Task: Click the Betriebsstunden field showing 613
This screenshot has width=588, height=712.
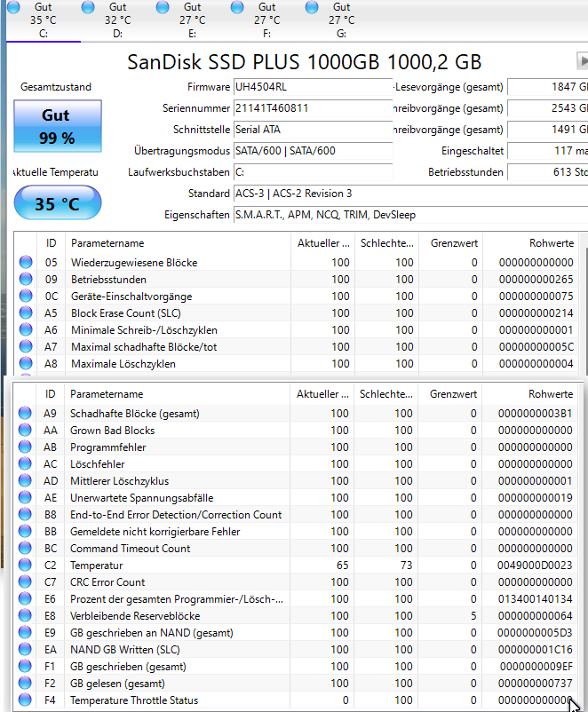Action: [547, 172]
